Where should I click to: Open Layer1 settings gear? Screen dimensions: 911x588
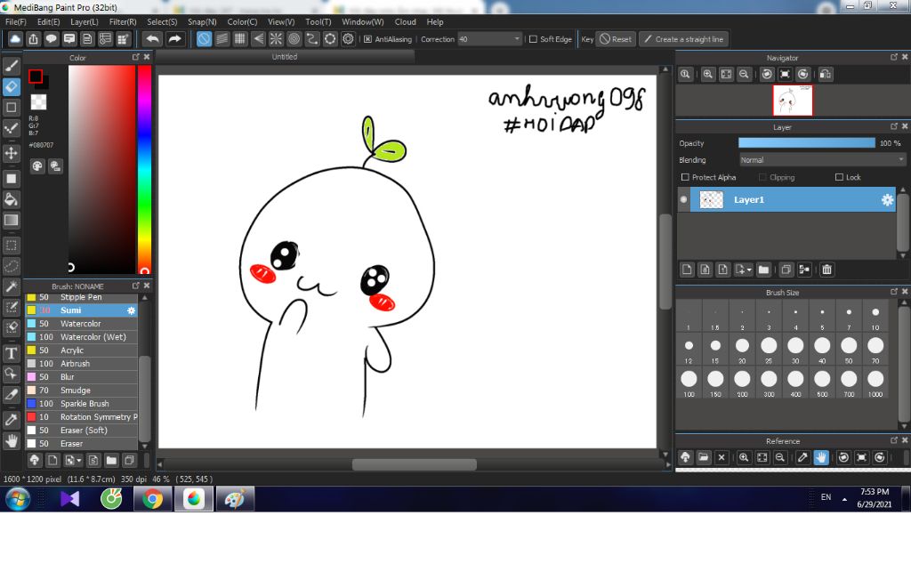point(887,200)
